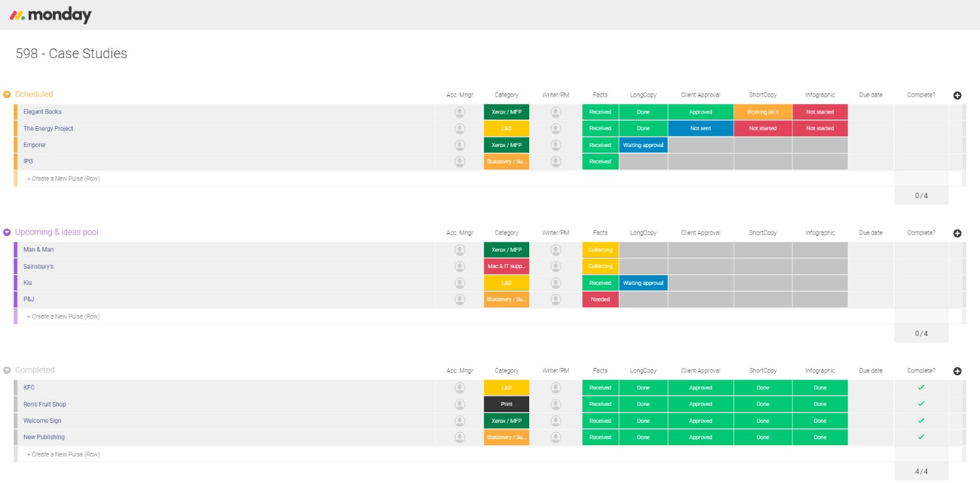The width and height of the screenshot is (980, 483).
Task: Add column to Completed group
Action: 957,371
